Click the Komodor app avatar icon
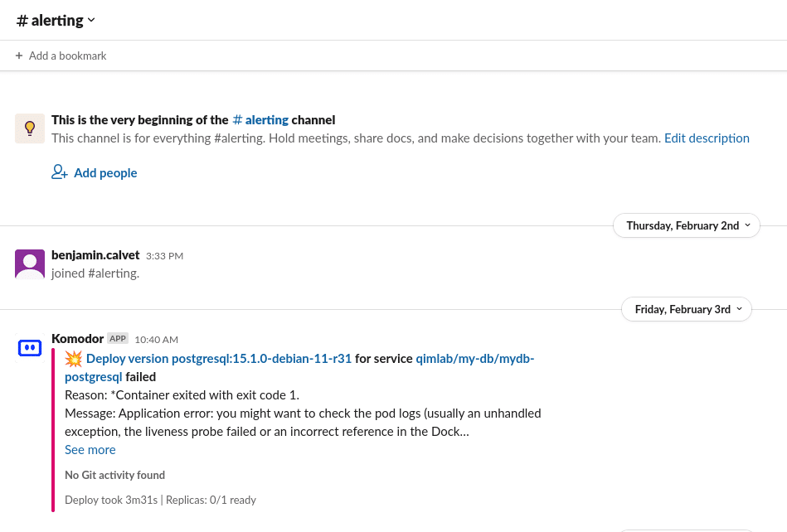This screenshot has height=532, width=787. (30, 347)
